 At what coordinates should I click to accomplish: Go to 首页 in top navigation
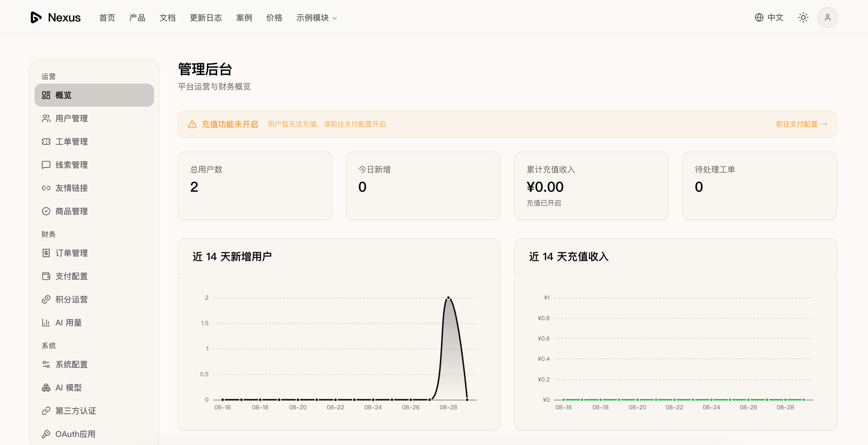coord(107,18)
